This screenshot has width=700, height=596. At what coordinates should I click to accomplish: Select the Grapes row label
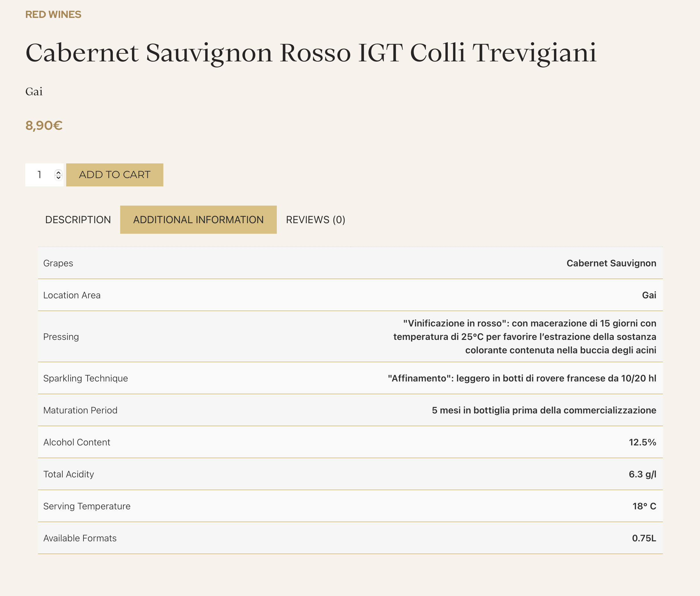point(58,263)
